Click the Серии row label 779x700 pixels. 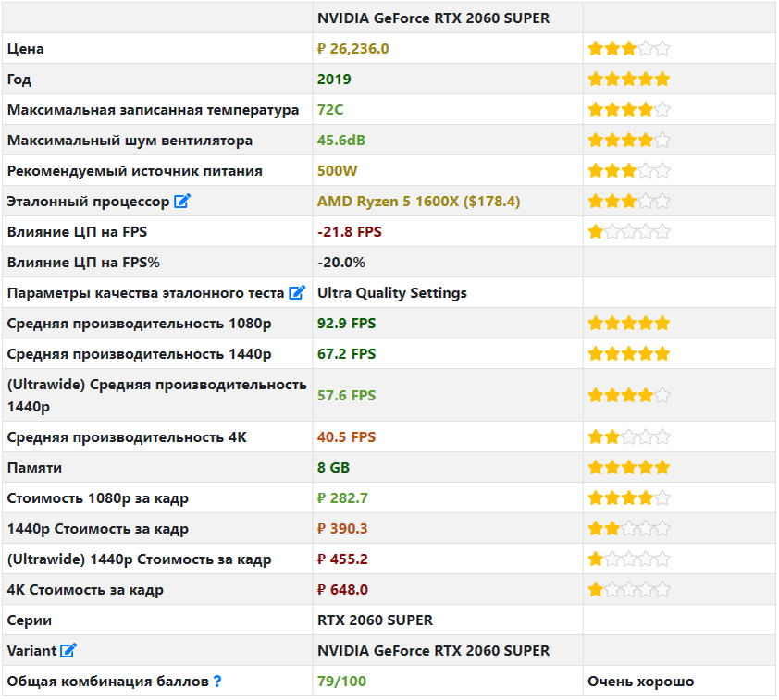(30, 620)
